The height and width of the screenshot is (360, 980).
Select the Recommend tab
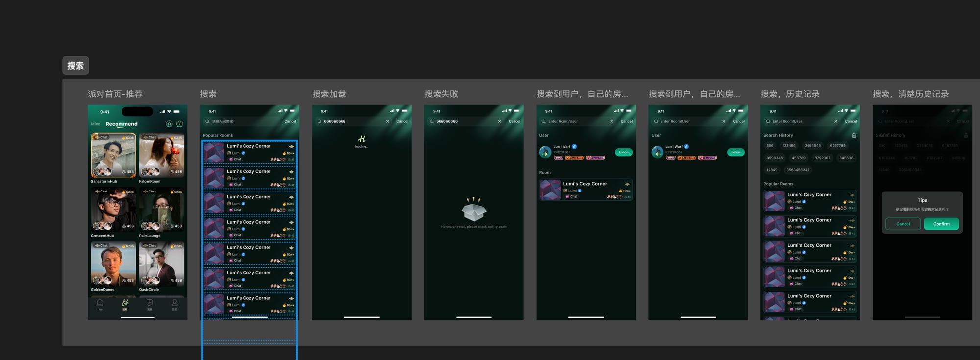122,124
